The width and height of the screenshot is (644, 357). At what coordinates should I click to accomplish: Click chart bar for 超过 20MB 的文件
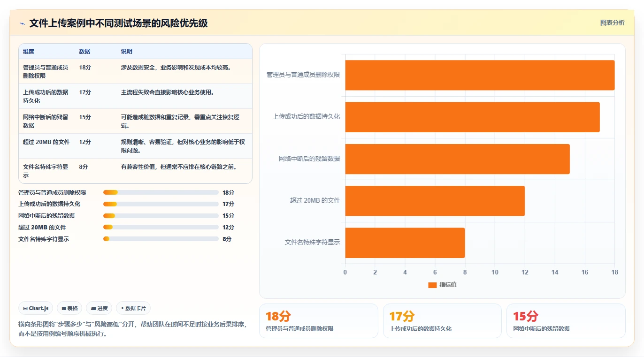[435, 201]
